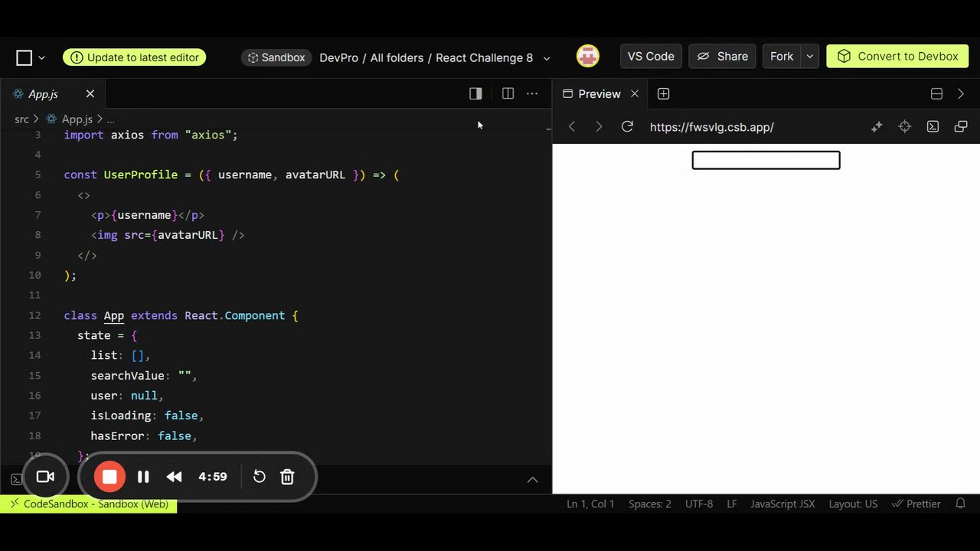Click the App class name on line 12

pyautogui.click(x=114, y=315)
